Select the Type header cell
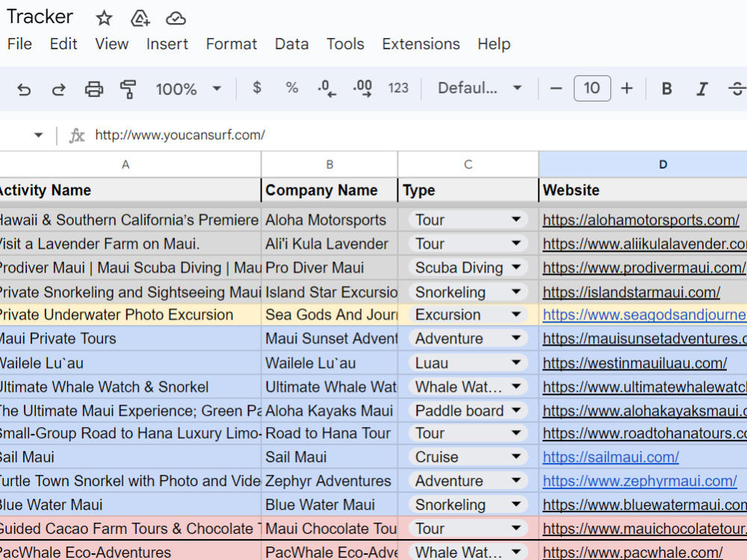 [468, 190]
